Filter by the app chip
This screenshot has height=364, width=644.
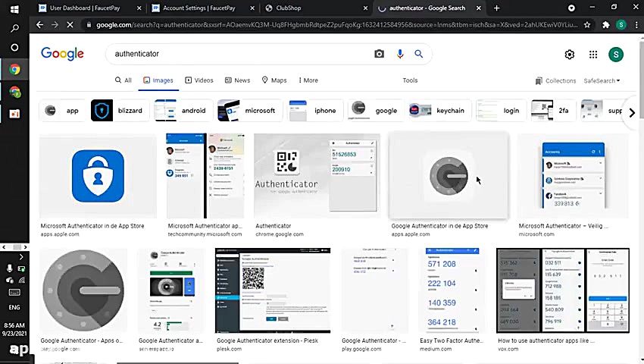[x=61, y=110]
